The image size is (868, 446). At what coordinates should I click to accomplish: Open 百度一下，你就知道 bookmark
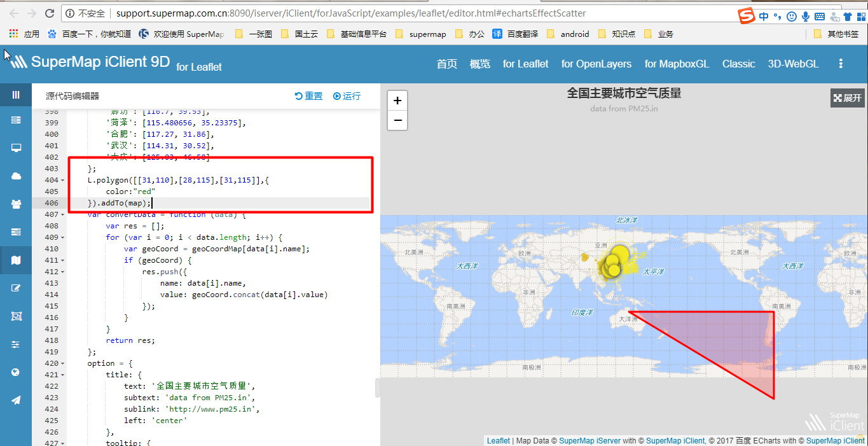[x=90, y=34]
